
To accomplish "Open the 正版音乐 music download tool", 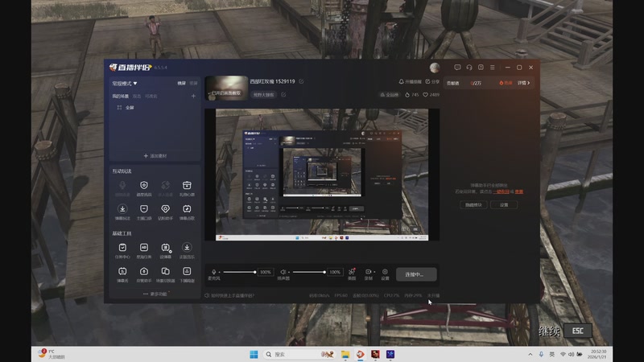I will tap(187, 251).
